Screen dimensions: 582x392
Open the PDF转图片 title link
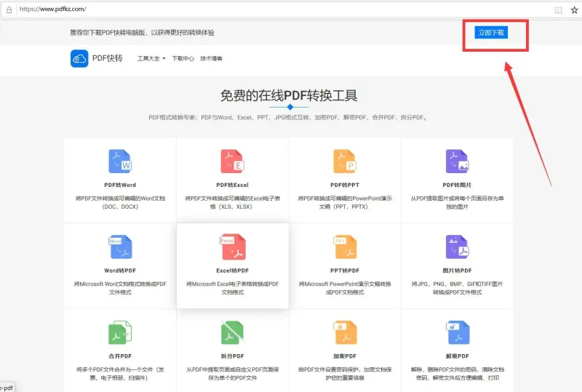click(457, 185)
